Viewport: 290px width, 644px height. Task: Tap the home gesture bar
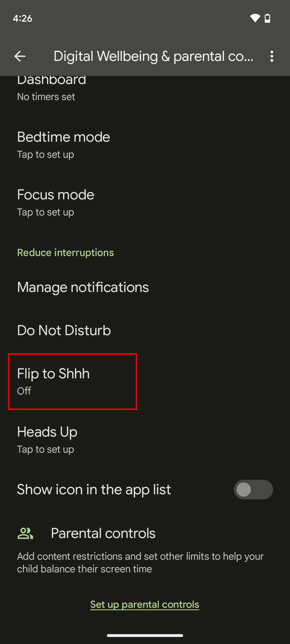click(145, 635)
